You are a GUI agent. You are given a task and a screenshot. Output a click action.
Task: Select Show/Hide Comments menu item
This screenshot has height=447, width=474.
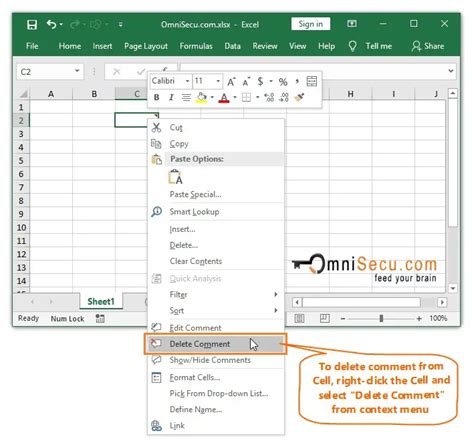(x=216, y=360)
